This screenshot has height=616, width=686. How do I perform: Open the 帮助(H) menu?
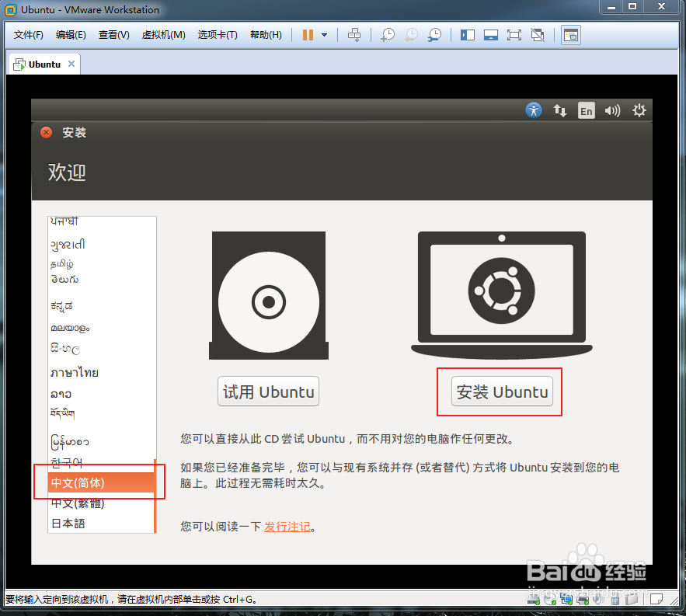pyautogui.click(x=266, y=35)
